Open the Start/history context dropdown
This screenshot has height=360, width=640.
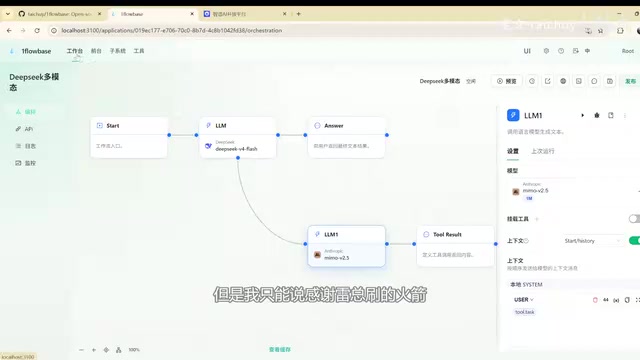click(592, 241)
